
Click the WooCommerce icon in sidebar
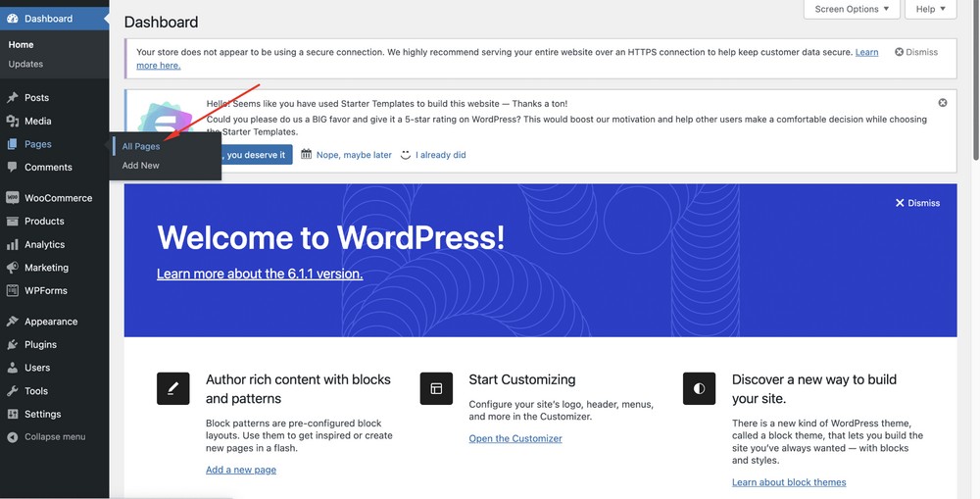[x=13, y=198]
